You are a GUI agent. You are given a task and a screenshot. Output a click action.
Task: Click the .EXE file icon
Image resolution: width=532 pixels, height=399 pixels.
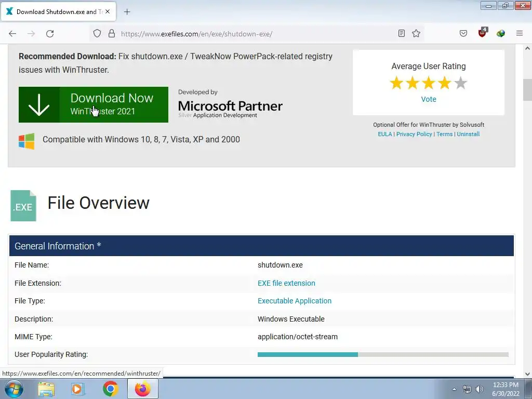click(23, 206)
